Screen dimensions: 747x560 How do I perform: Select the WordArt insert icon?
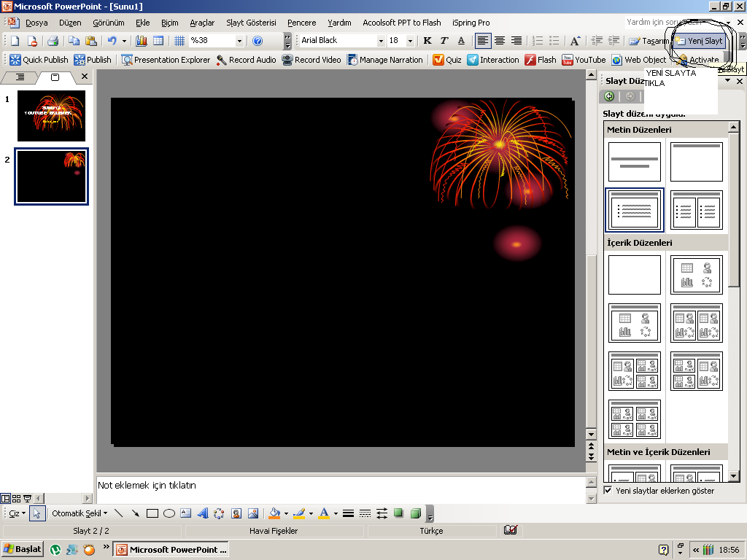pyautogui.click(x=203, y=513)
